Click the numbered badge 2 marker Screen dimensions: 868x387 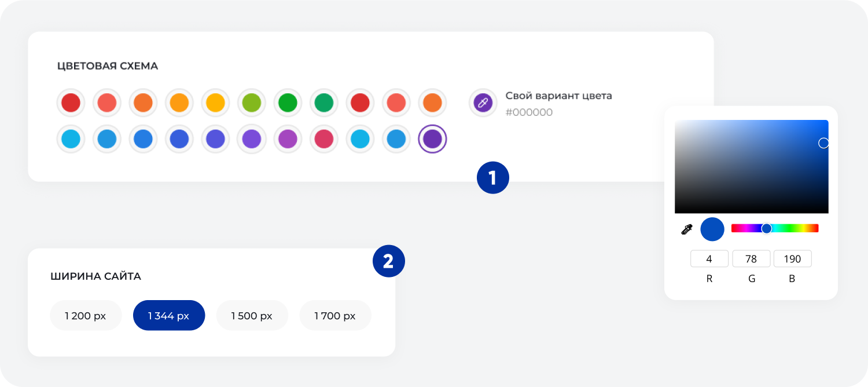point(388,261)
